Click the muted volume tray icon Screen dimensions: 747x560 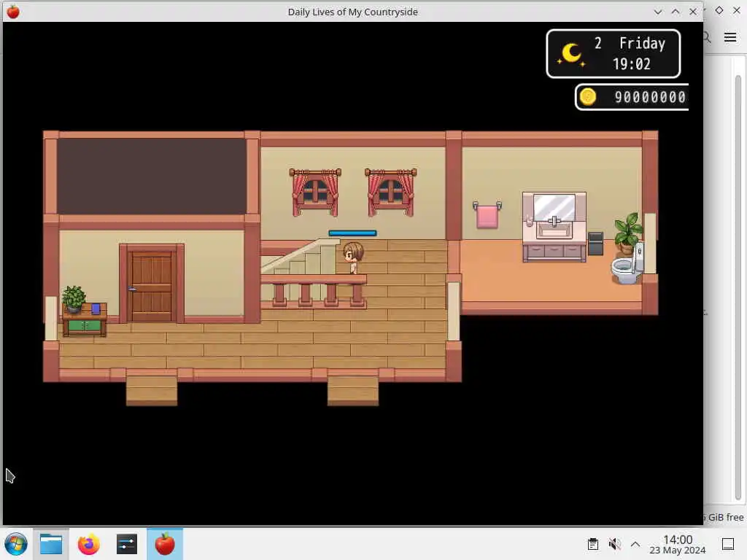(x=614, y=544)
